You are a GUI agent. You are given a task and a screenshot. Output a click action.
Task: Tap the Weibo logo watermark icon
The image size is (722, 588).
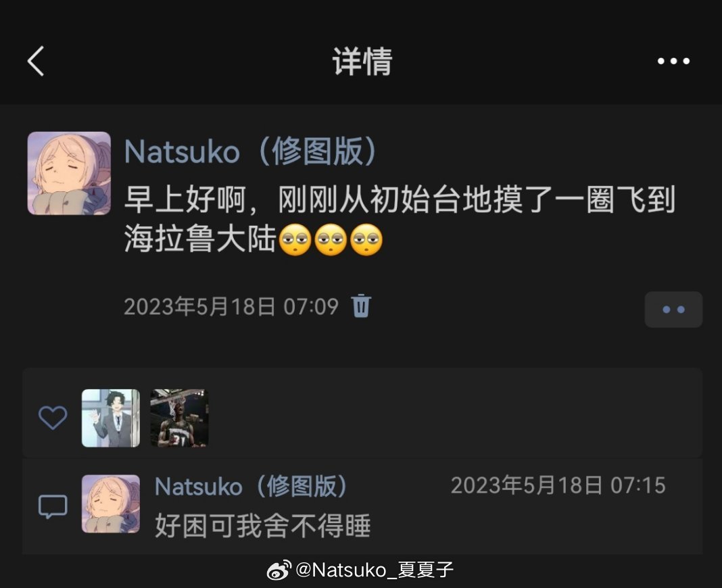279,570
